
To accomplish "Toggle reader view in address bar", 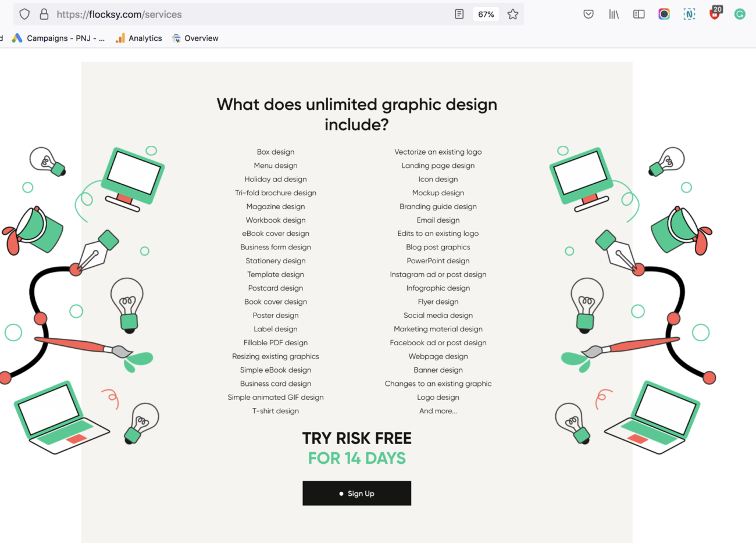I will coord(459,14).
